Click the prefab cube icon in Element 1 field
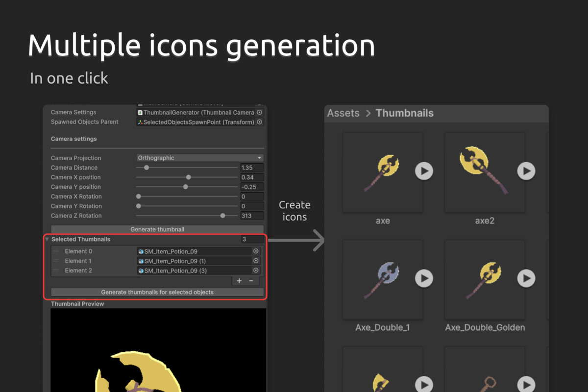Viewport: 588px width, 392px height. click(x=142, y=261)
